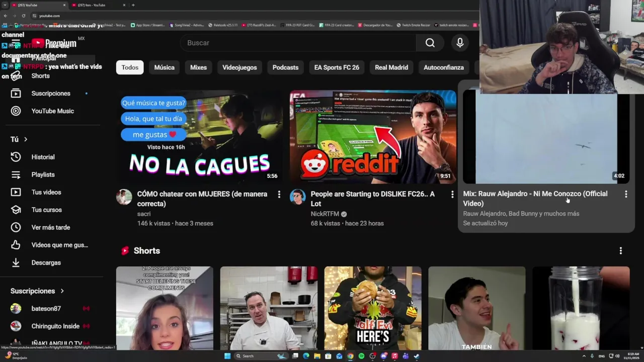The height and width of the screenshot is (362, 644).
Task: Open the Short captioned HERE'S with burger
Action: point(373,308)
